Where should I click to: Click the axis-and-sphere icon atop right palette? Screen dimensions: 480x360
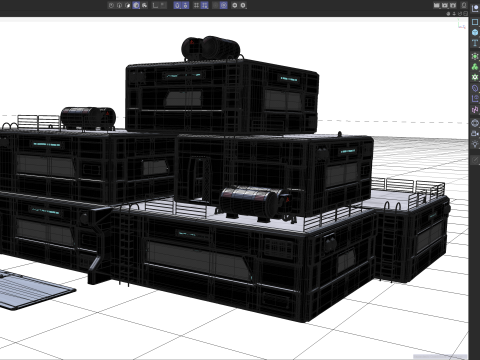tap(475, 9)
